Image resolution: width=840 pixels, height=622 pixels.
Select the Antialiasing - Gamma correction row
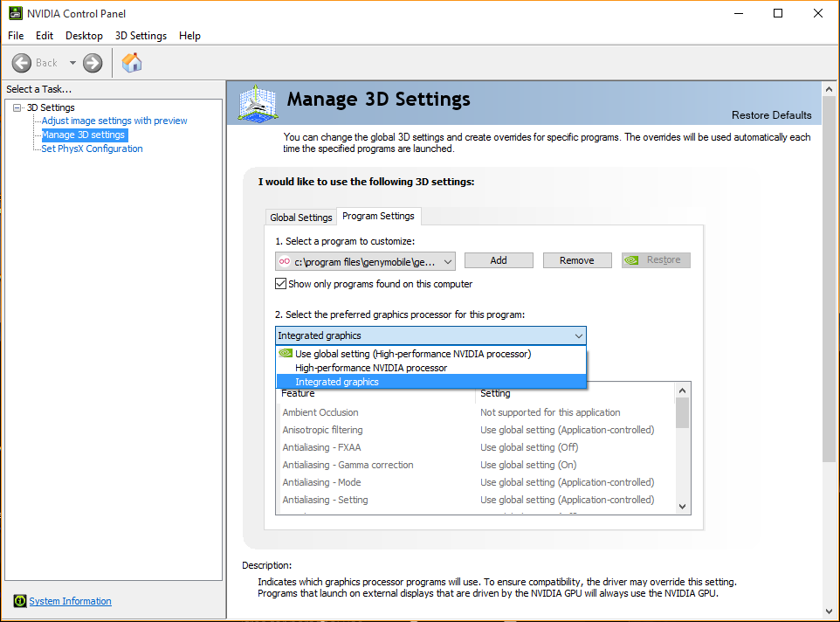tap(476, 465)
